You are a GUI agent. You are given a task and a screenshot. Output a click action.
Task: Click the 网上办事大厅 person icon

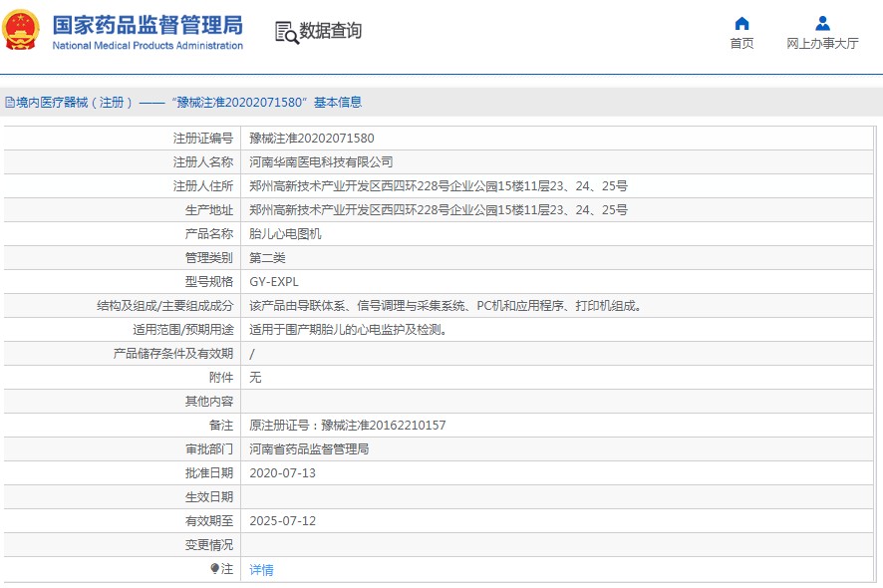(822, 23)
